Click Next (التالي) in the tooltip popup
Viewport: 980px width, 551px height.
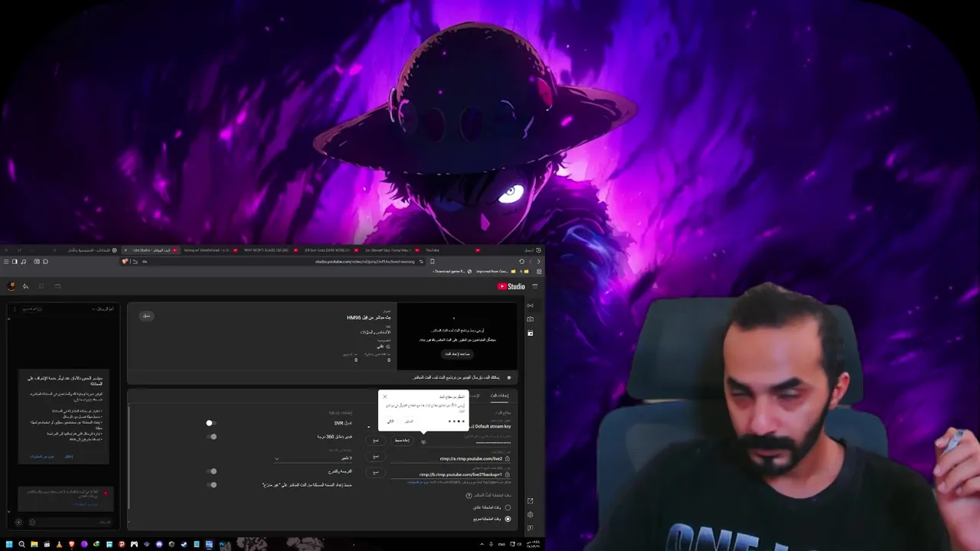pos(390,421)
